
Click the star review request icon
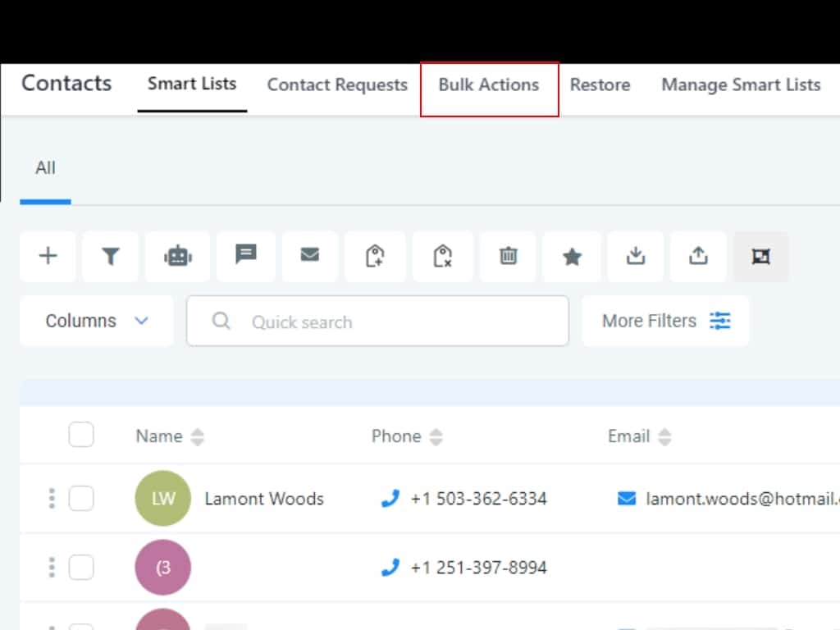[x=572, y=257]
